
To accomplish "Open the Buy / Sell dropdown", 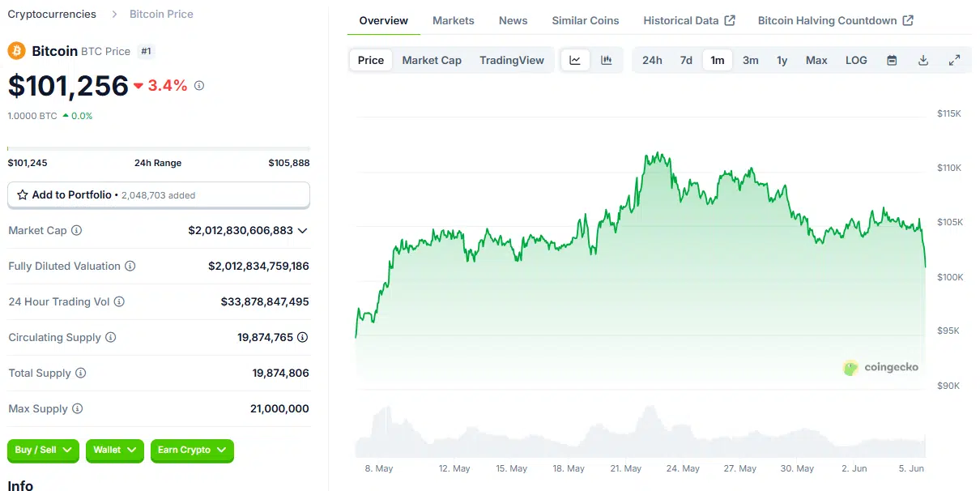I will point(44,450).
